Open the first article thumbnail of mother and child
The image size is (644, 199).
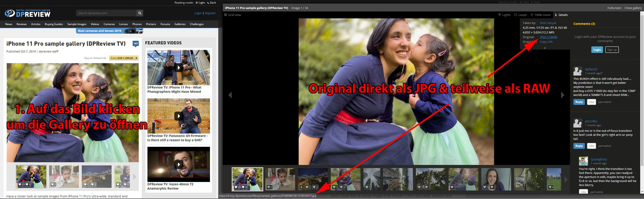coord(31,176)
